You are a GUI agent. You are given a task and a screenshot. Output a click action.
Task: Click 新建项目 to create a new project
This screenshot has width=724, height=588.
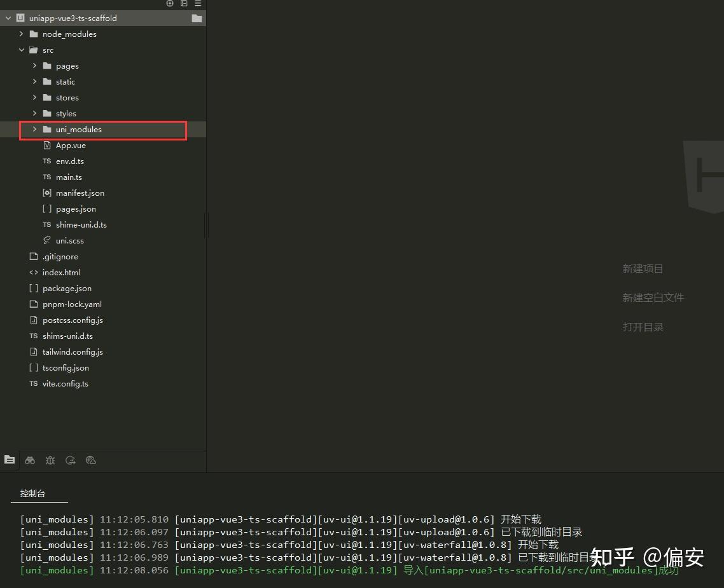pos(643,268)
